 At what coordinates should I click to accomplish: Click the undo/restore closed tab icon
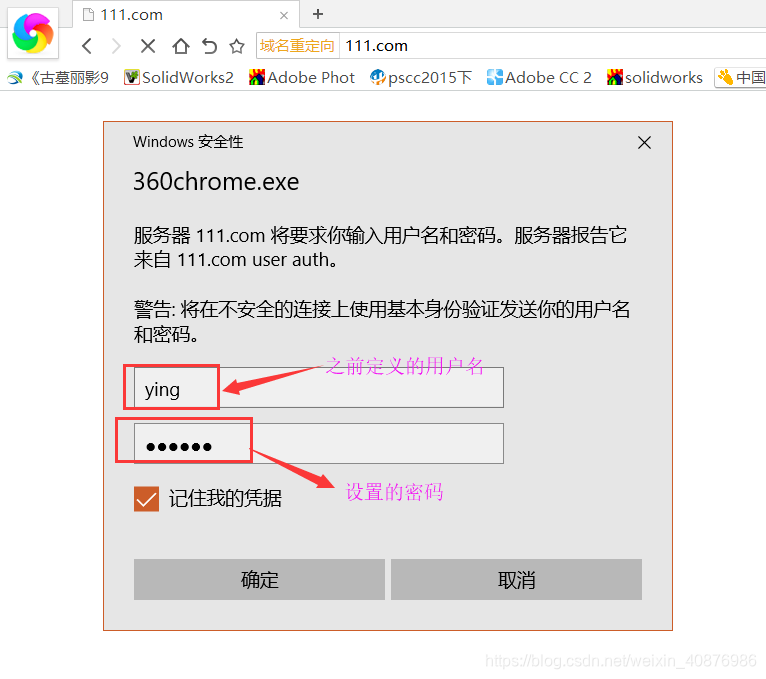tap(210, 46)
